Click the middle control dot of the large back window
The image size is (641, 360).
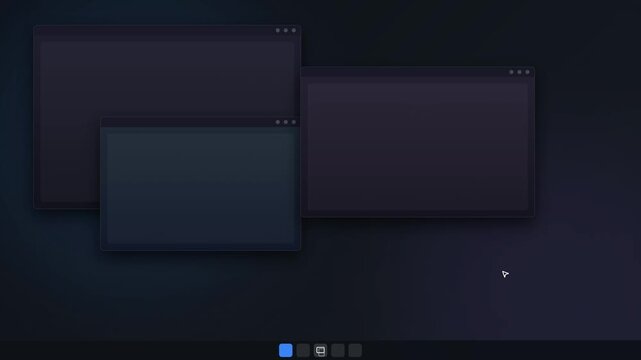pos(286,30)
